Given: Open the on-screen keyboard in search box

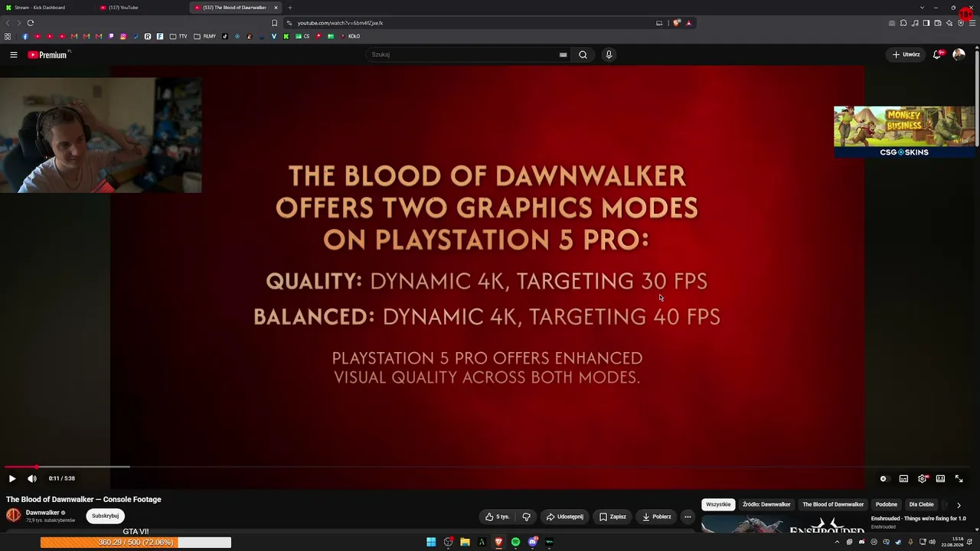Looking at the screenshot, I should (563, 54).
